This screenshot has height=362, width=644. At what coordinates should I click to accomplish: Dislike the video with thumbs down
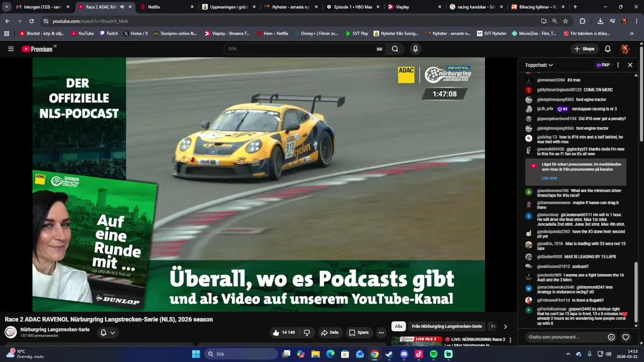click(x=306, y=332)
